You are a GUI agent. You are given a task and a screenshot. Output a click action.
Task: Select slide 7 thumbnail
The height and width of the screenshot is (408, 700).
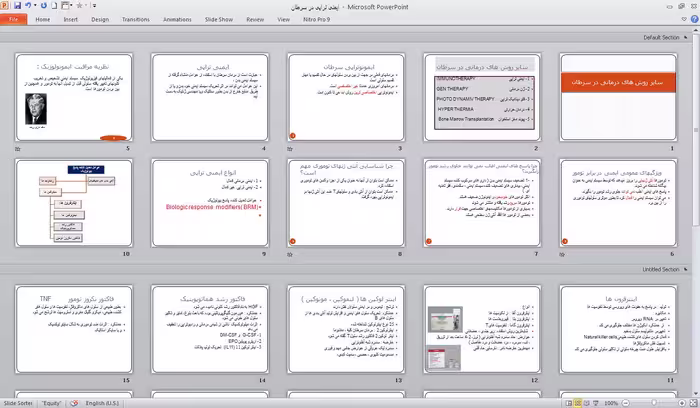pos(482,203)
